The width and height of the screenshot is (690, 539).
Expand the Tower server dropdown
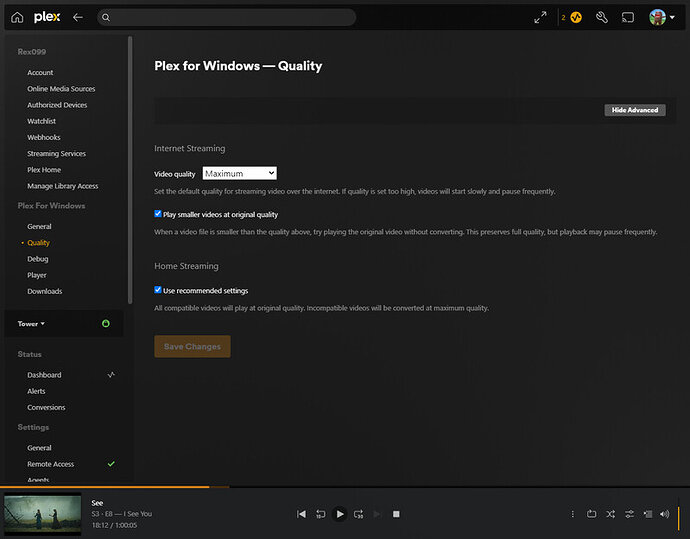31,324
